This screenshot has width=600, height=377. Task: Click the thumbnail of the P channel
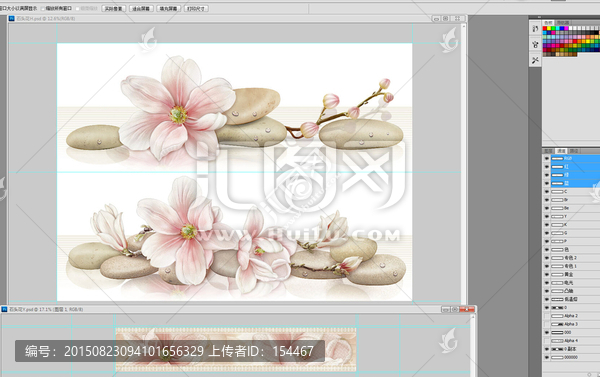tap(557, 242)
